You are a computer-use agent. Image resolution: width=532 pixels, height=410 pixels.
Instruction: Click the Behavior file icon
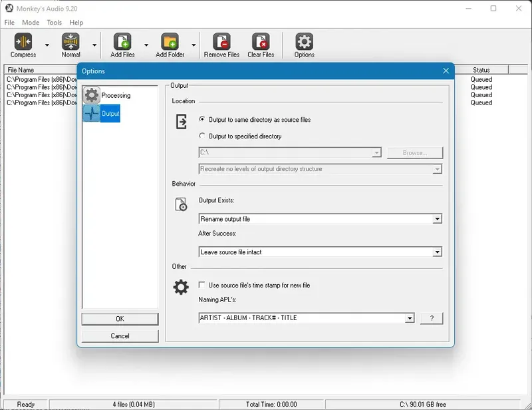[181, 204]
